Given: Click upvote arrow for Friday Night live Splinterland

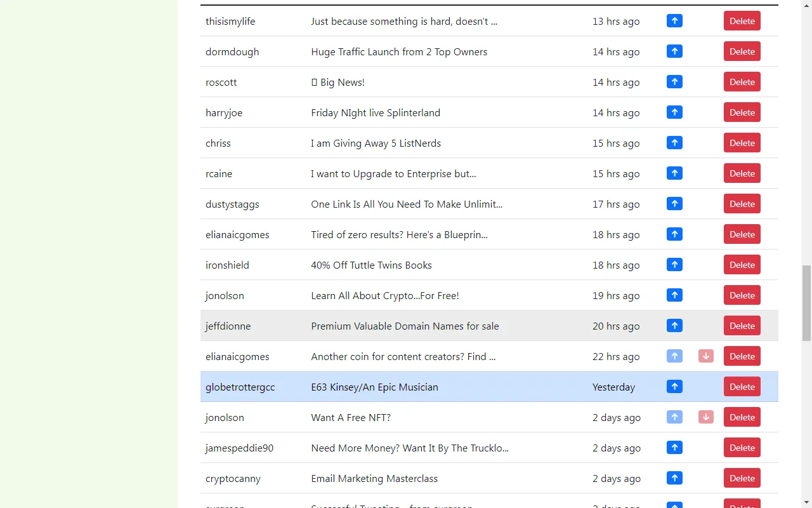Looking at the screenshot, I should (674, 112).
